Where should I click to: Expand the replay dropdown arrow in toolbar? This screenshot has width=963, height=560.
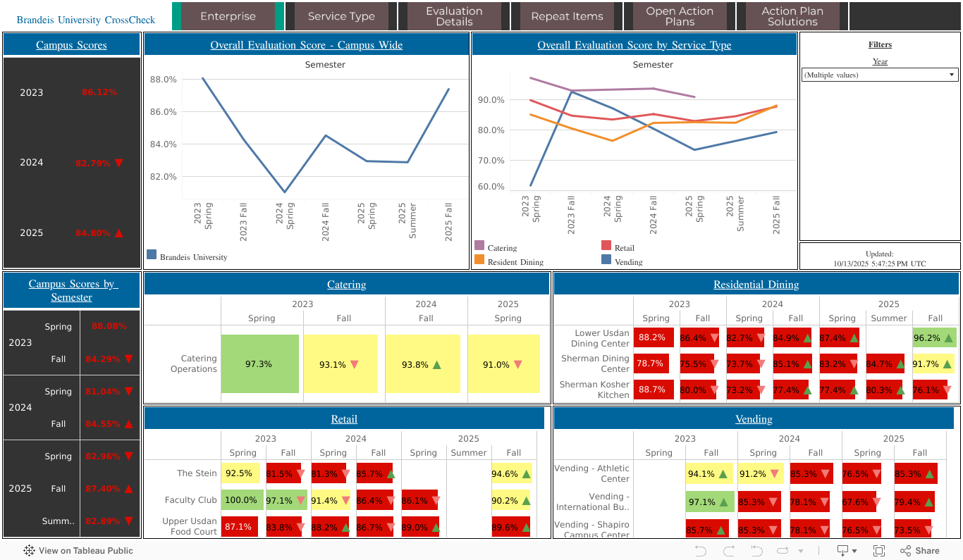point(800,551)
